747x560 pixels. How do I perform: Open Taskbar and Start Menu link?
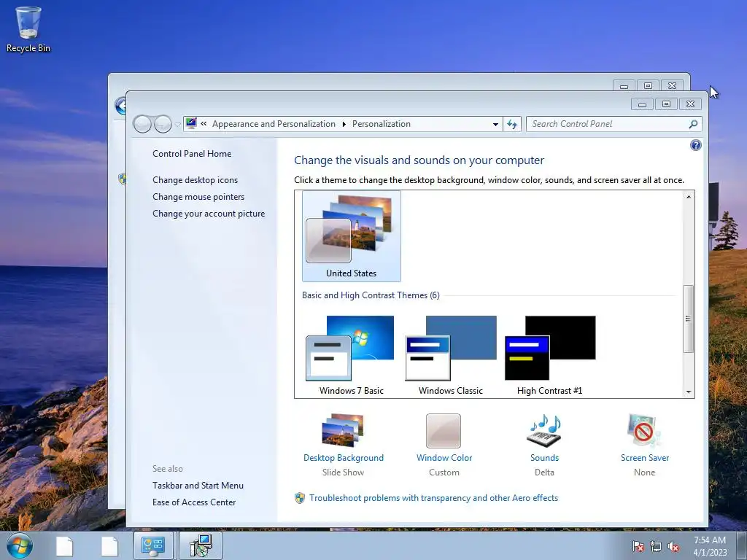click(x=198, y=486)
